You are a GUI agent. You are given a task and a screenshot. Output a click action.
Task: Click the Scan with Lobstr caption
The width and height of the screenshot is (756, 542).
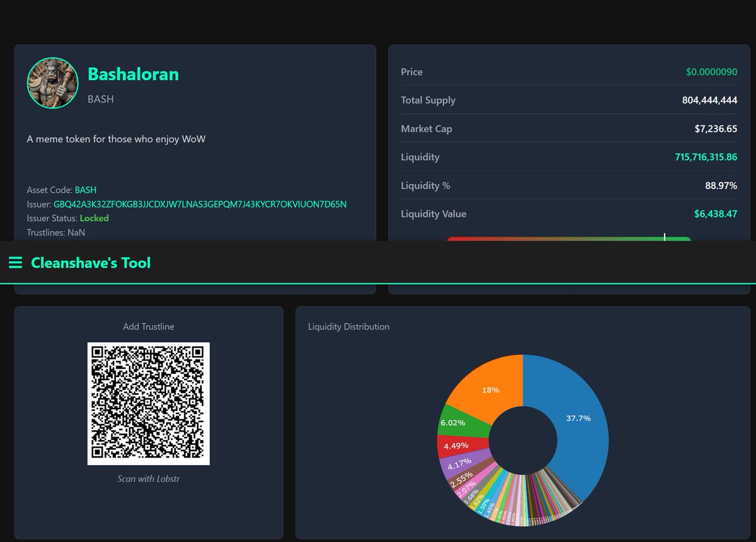pyautogui.click(x=149, y=479)
